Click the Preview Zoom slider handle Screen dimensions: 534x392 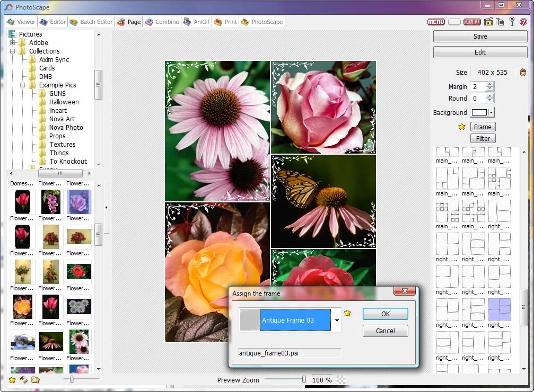[304, 379]
